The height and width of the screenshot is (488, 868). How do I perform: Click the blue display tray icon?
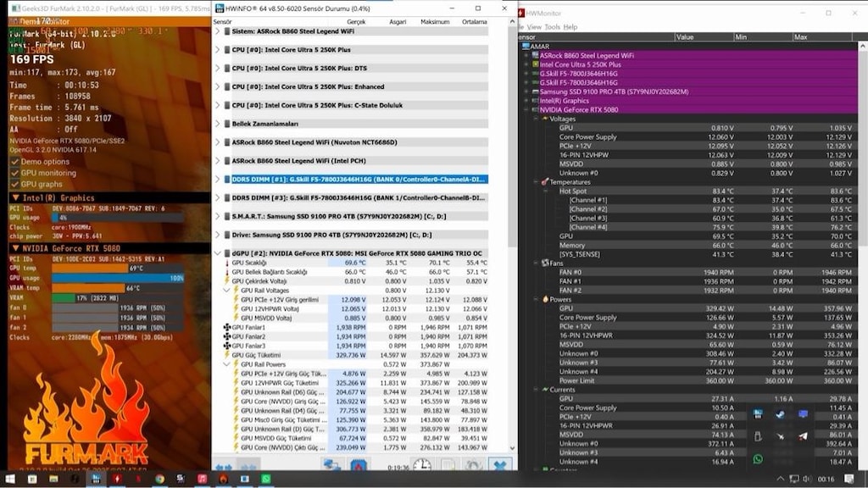[803, 413]
